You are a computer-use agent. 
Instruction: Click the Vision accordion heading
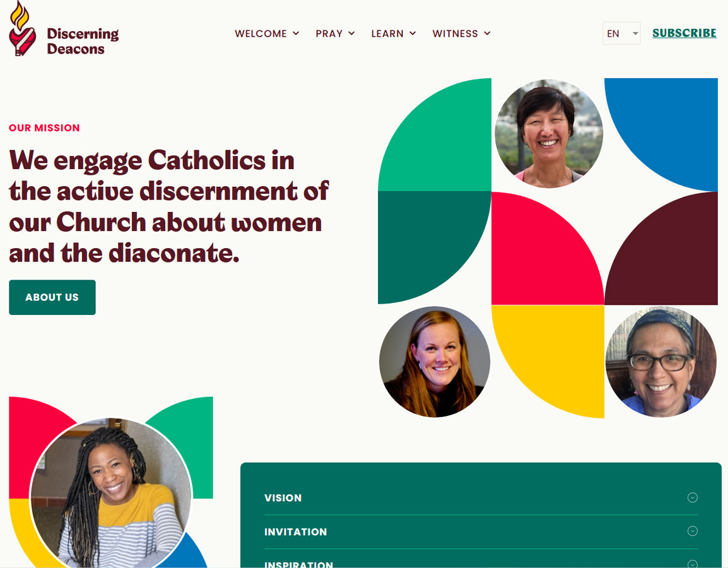283,498
